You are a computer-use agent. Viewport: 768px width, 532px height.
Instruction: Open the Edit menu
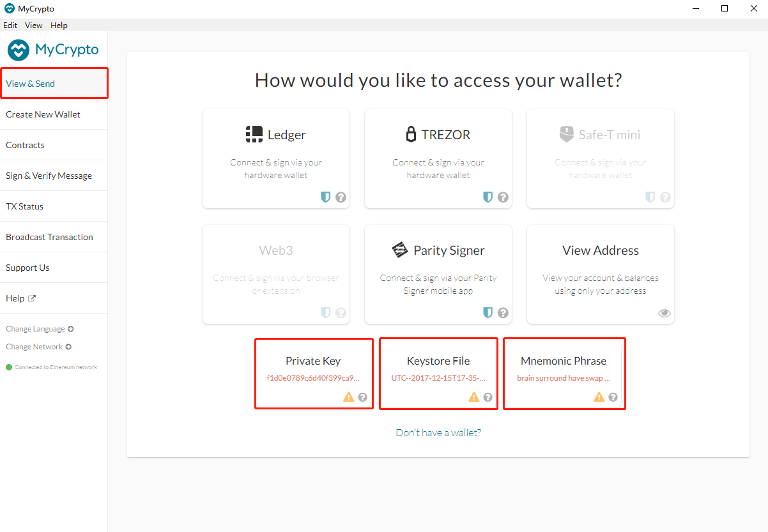coord(10,26)
